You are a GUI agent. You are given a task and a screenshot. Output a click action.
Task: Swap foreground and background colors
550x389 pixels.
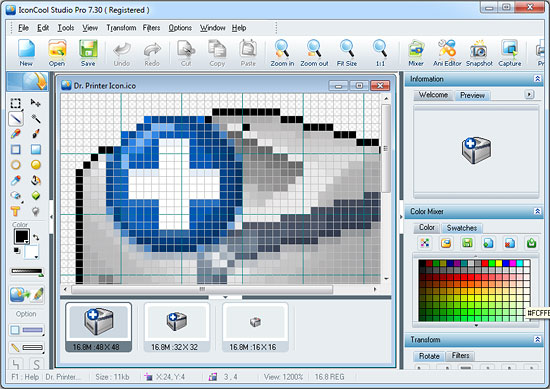pos(36,237)
